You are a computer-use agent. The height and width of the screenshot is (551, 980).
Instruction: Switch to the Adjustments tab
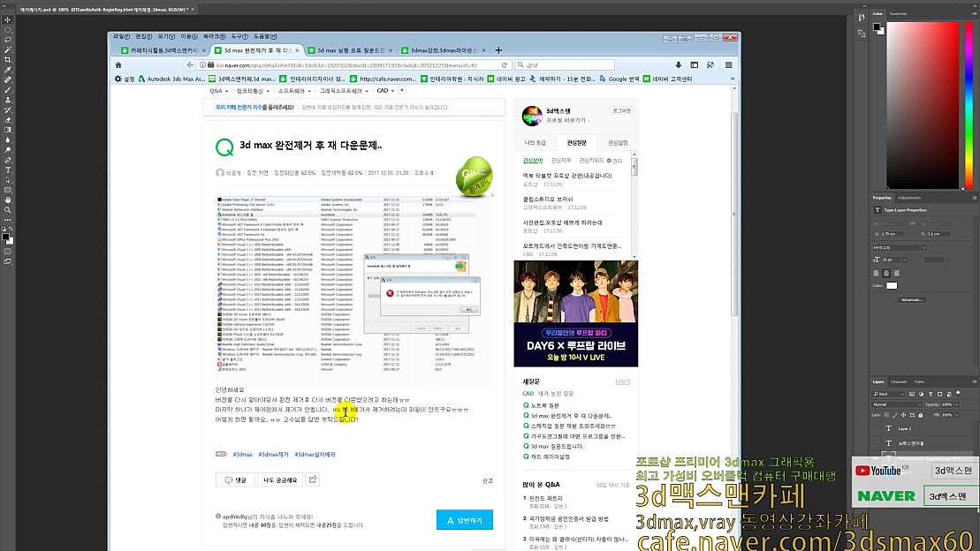pos(908,198)
